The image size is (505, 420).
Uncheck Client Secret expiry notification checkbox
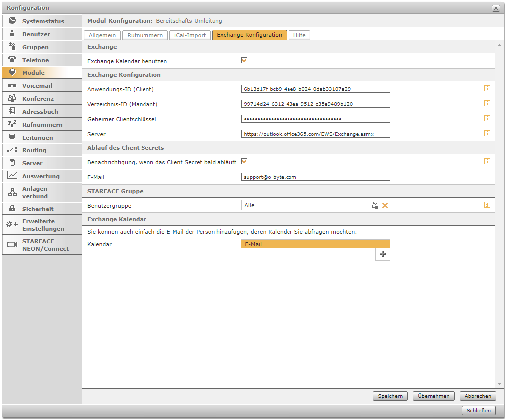244,162
